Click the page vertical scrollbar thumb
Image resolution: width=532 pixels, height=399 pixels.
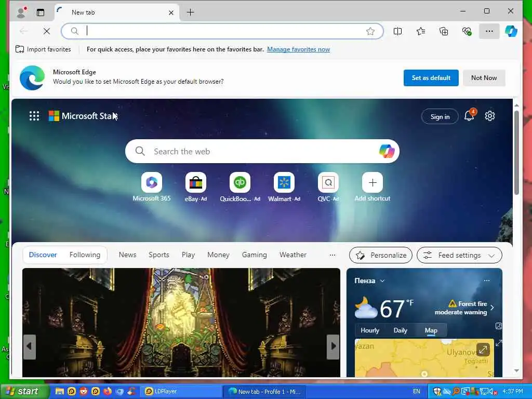[516, 153]
